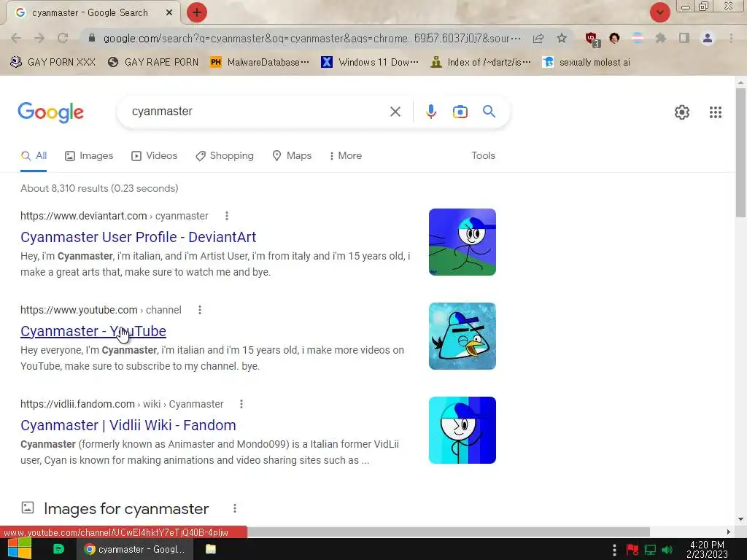Click the vidlii.fandom.com › wiki URL text

pos(122,404)
